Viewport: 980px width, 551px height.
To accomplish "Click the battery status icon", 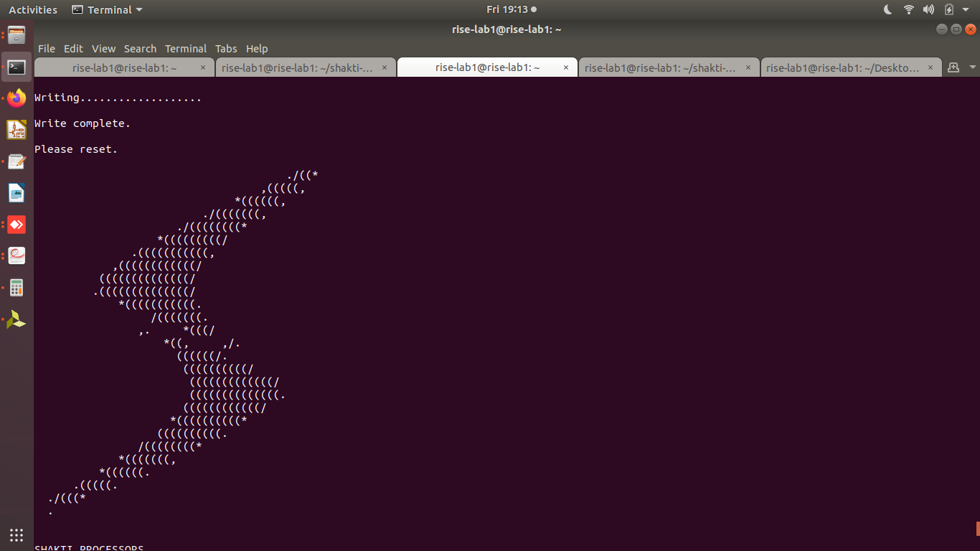I will pyautogui.click(x=949, y=9).
